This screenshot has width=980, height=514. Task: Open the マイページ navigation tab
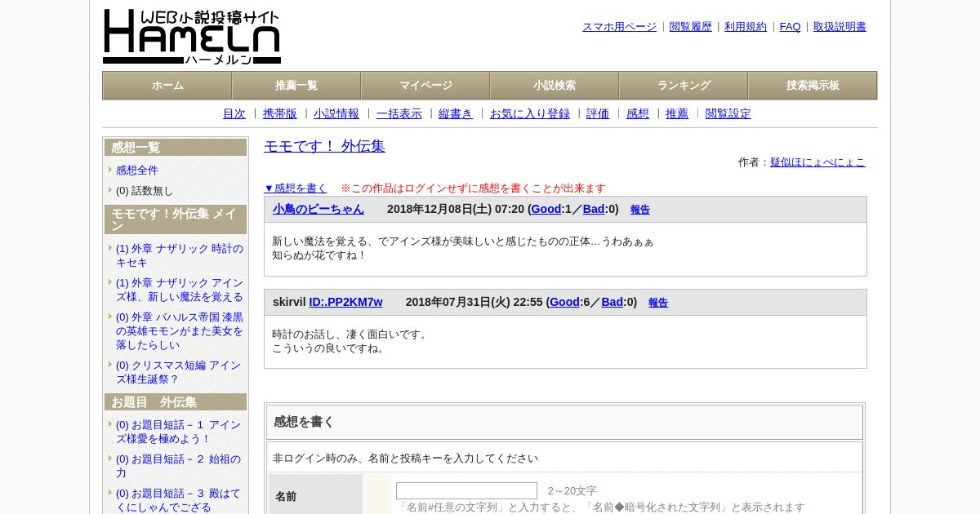point(425,86)
